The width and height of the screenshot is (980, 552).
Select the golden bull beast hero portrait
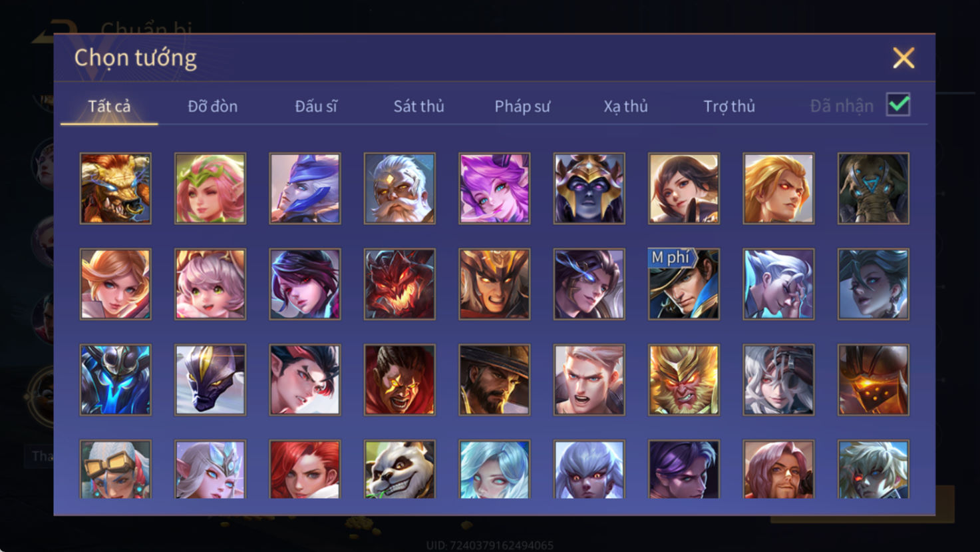coord(116,188)
